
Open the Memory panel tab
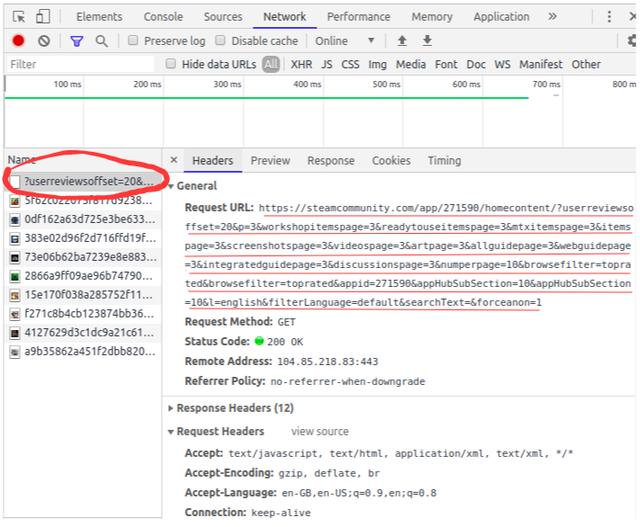click(432, 17)
